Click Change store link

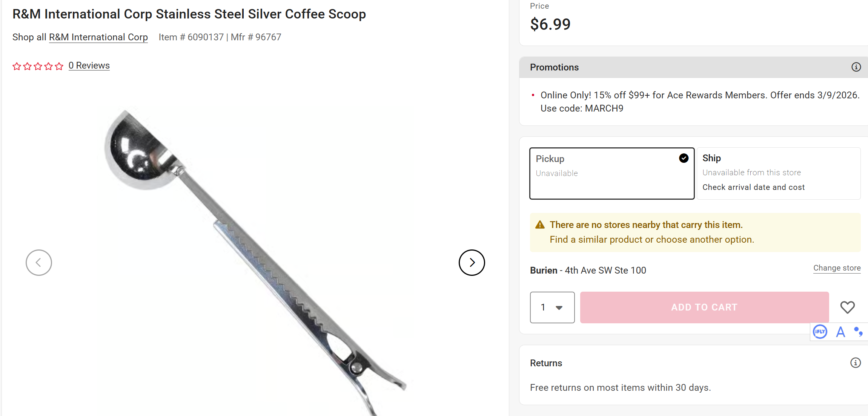click(x=837, y=268)
